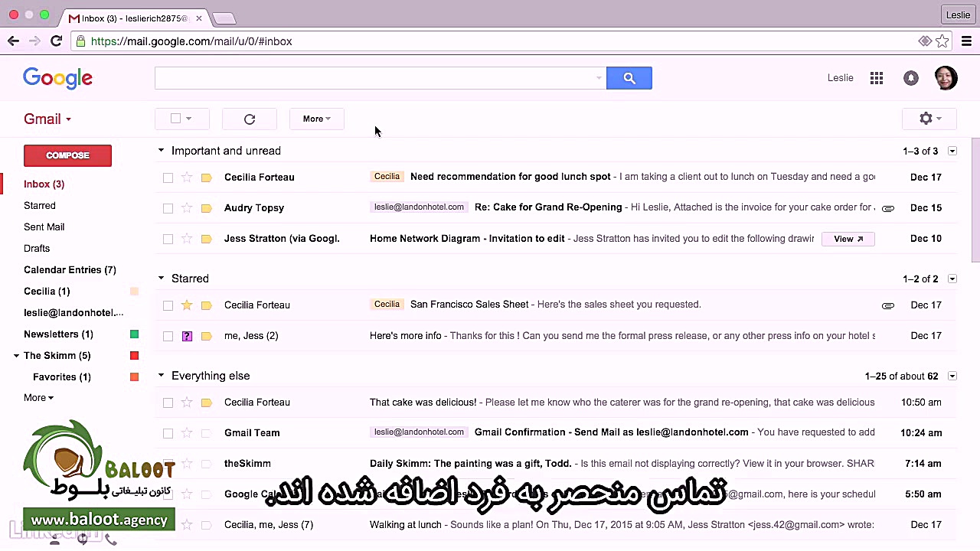Click the attachment icon on San Francisco Sales Sheet

pyautogui.click(x=887, y=305)
